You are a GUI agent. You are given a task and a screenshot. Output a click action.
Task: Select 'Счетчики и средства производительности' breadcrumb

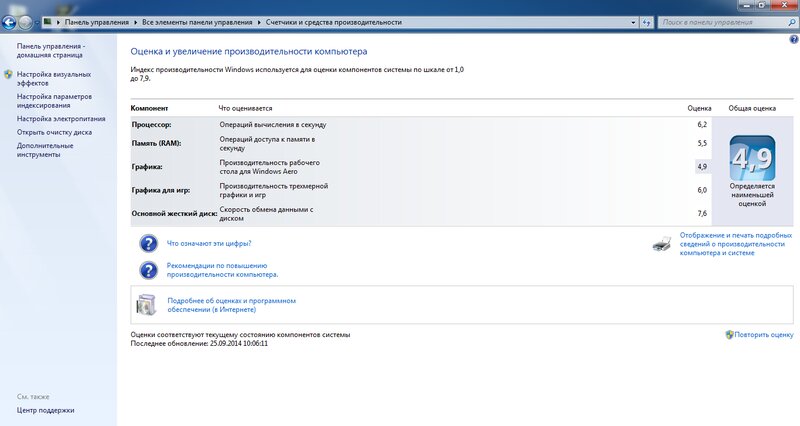click(x=334, y=22)
